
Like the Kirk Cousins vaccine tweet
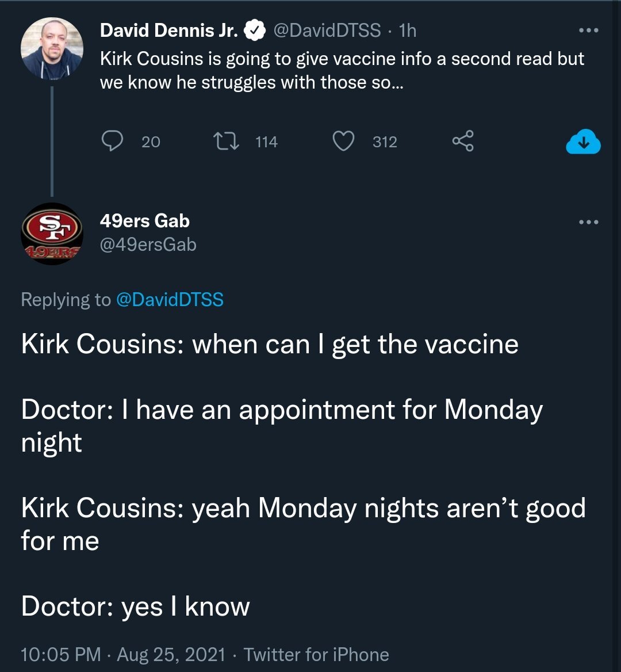[x=344, y=141]
